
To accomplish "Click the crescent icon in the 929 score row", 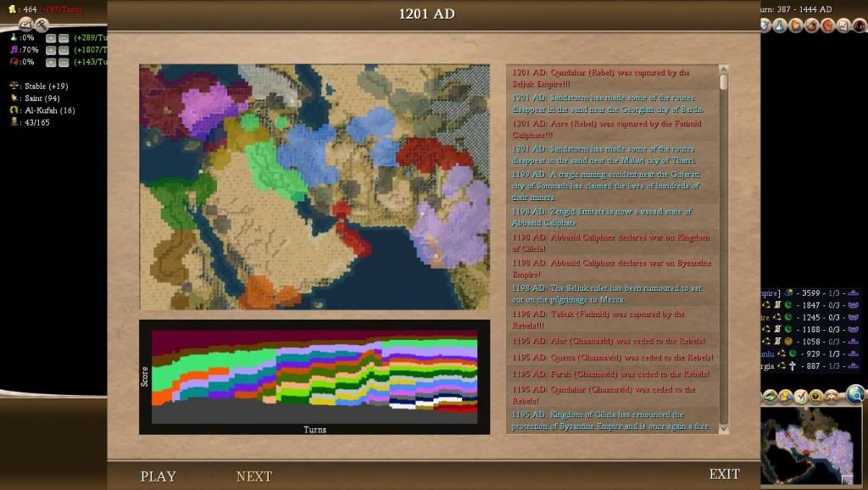I will [793, 354].
